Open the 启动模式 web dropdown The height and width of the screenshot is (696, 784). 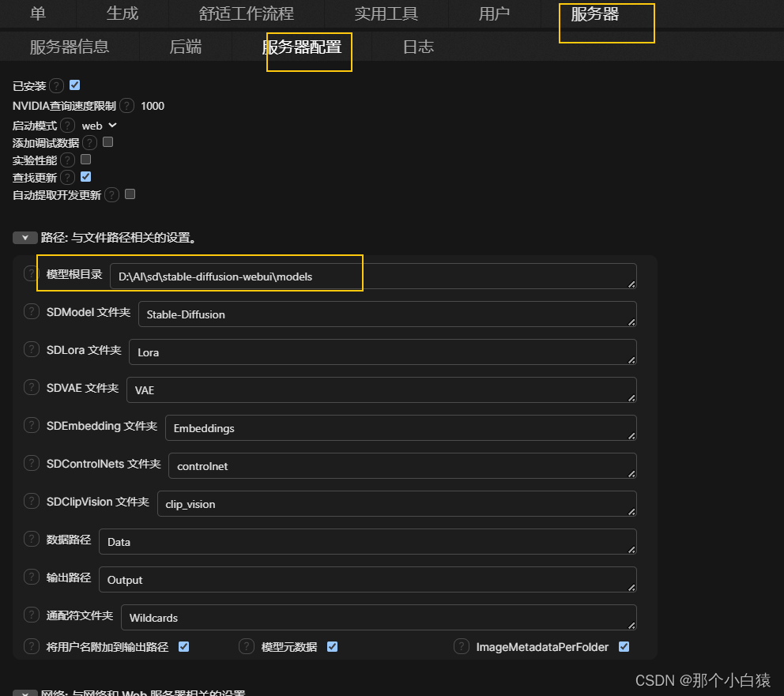coord(99,126)
